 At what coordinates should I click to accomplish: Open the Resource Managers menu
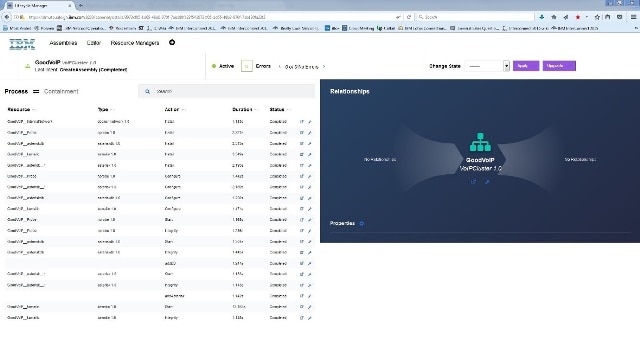pos(135,43)
